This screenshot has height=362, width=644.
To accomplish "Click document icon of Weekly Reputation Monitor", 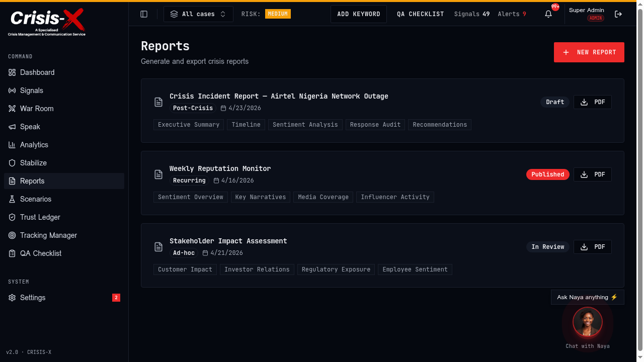I will [x=158, y=174].
